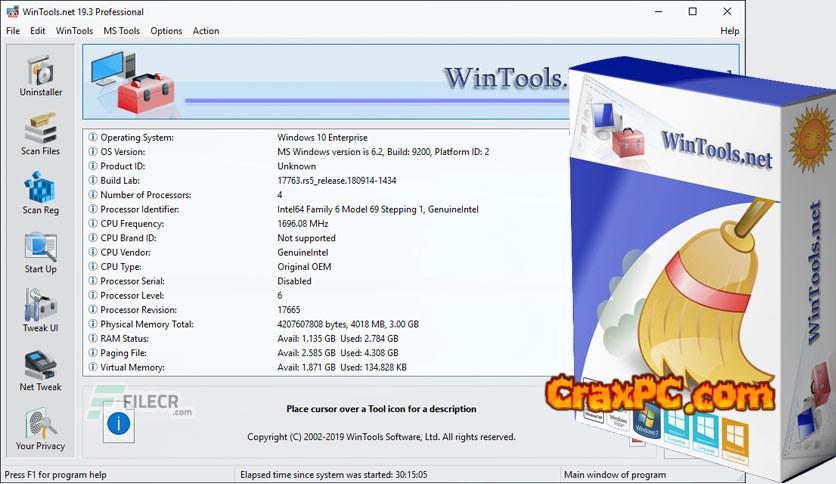
Task: Open the Your Privacy tool
Action: click(x=41, y=429)
